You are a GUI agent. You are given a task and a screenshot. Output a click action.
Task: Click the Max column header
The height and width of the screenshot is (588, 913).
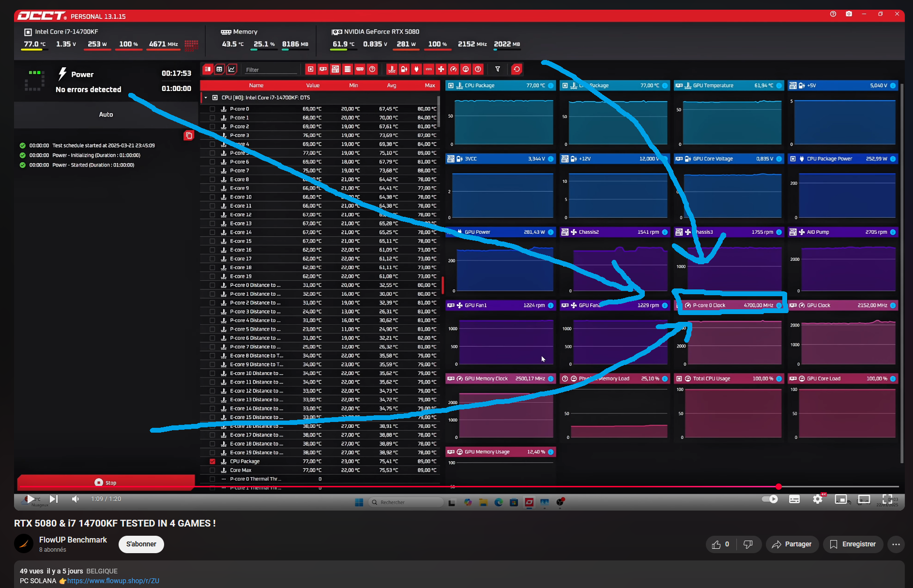(x=430, y=86)
